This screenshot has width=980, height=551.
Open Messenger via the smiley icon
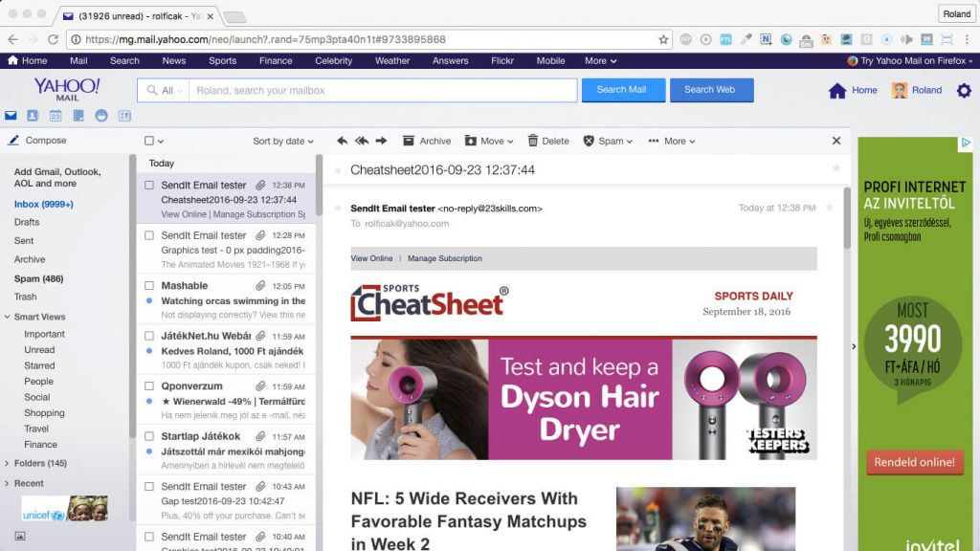tap(100, 116)
